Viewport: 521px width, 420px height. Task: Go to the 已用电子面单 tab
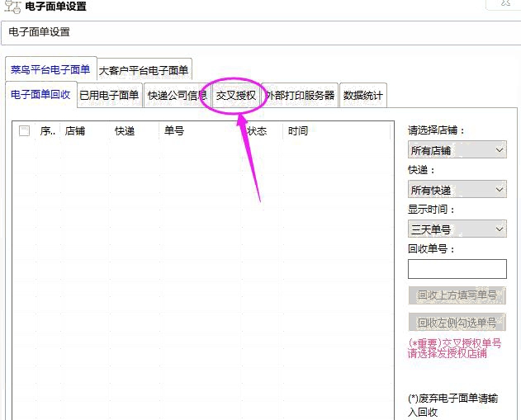(109, 96)
